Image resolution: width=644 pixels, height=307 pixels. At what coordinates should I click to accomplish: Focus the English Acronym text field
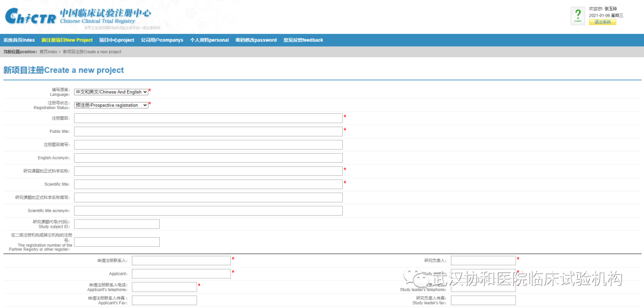click(x=208, y=158)
